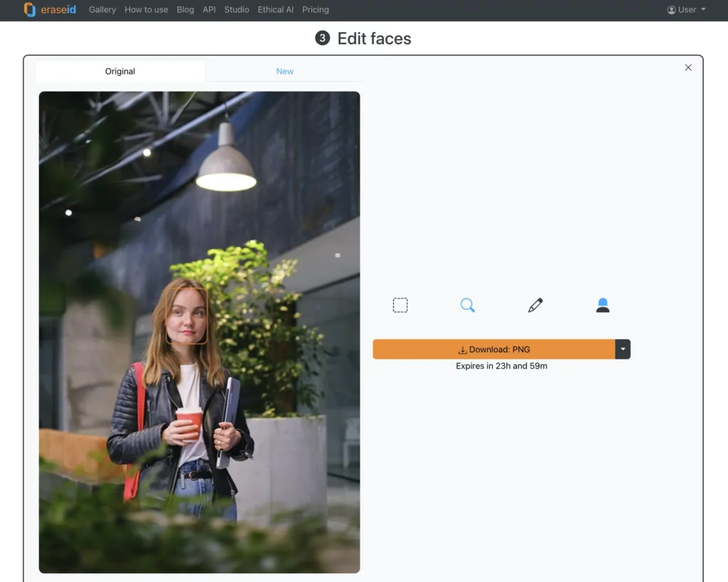Go to the Studio section

[236, 10]
